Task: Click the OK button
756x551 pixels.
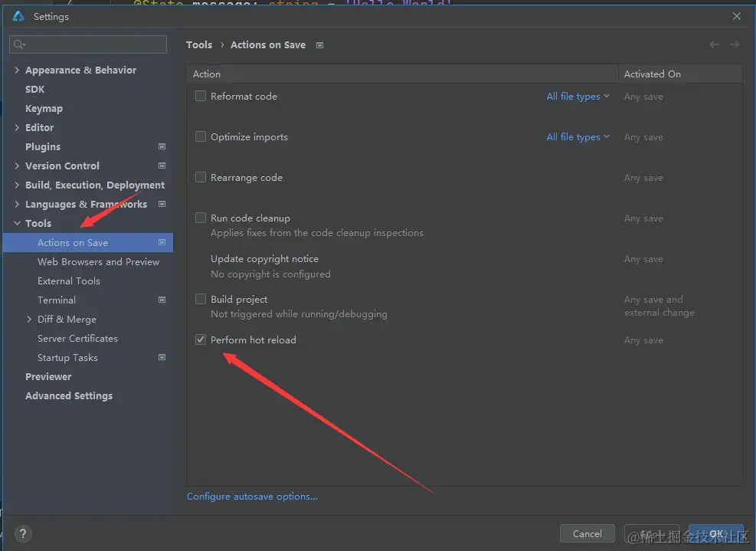Action: [716, 533]
